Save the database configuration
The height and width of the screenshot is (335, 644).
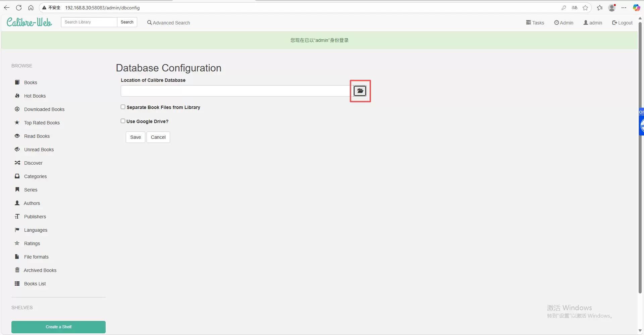pos(136,137)
